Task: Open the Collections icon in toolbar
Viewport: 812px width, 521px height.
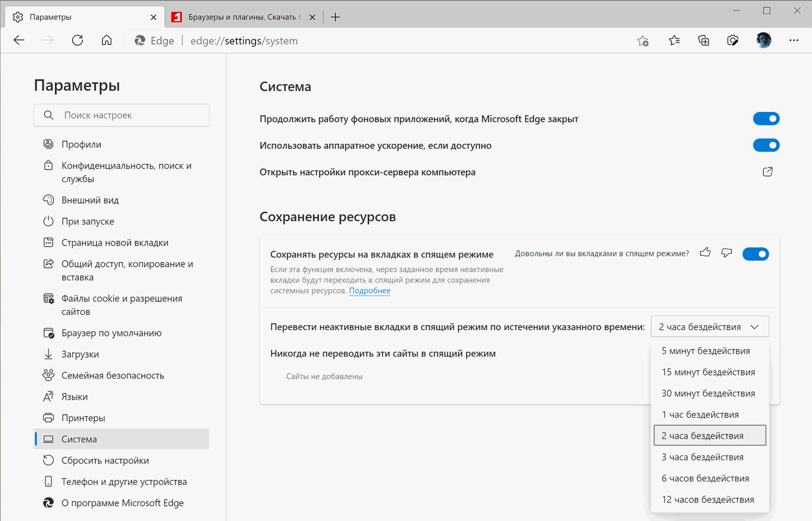Action: [x=703, y=41]
